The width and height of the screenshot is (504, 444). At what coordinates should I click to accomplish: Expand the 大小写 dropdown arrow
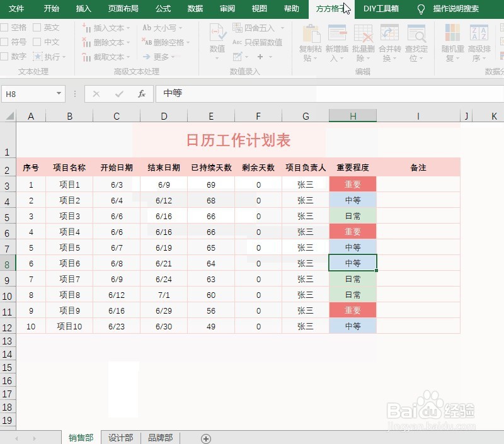(180, 28)
